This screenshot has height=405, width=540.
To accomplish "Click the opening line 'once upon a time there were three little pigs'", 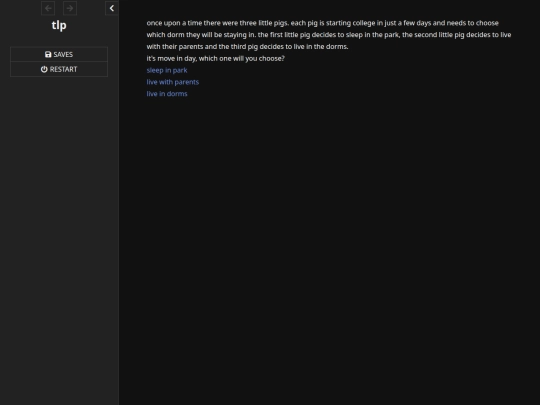I will click(218, 23).
